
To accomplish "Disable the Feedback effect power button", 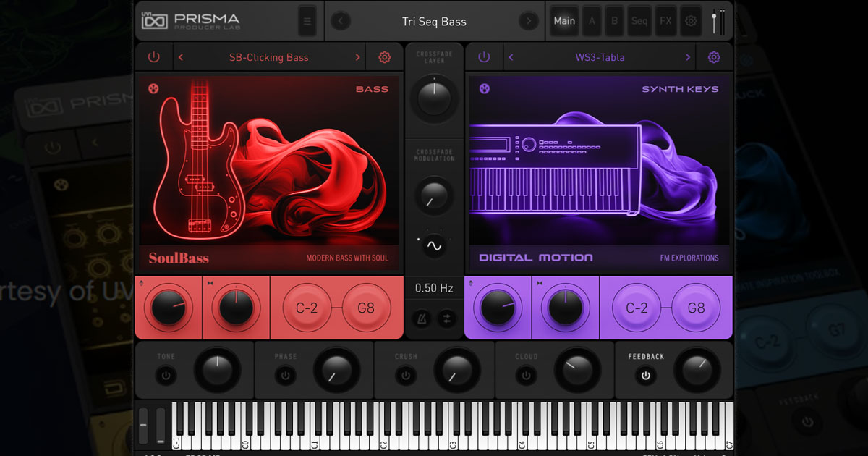I will pos(645,376).
